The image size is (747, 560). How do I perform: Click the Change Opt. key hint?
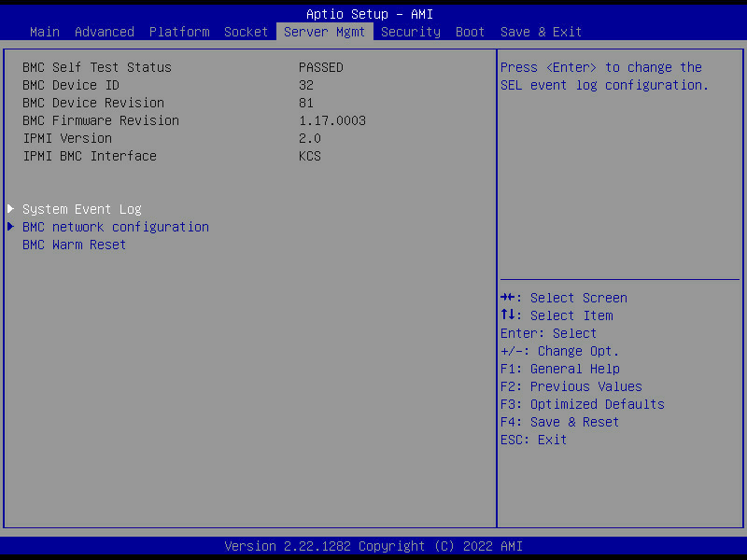tap(559, 351)
